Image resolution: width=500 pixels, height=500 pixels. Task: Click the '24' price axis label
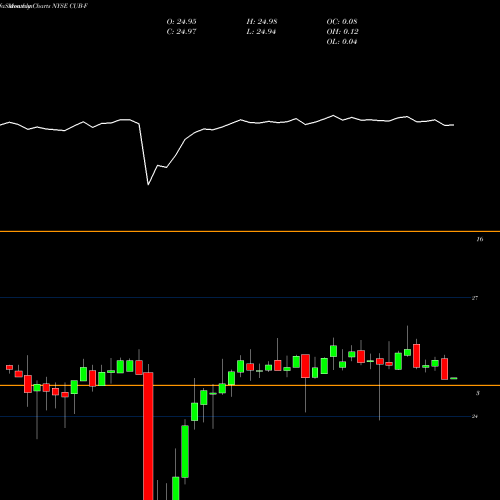coord(475,416)
